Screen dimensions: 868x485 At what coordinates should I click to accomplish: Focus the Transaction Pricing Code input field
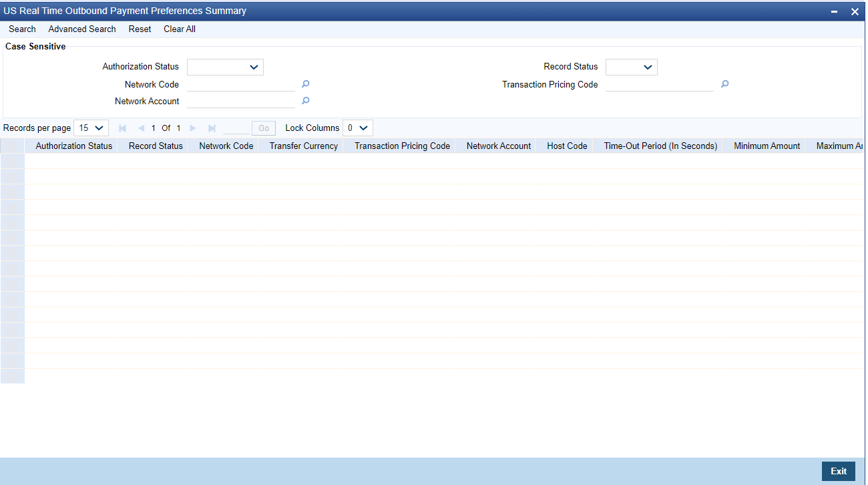[660, 84]
